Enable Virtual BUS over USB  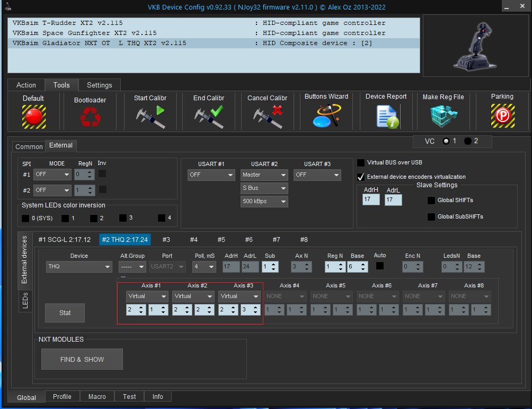click(361, 163)
